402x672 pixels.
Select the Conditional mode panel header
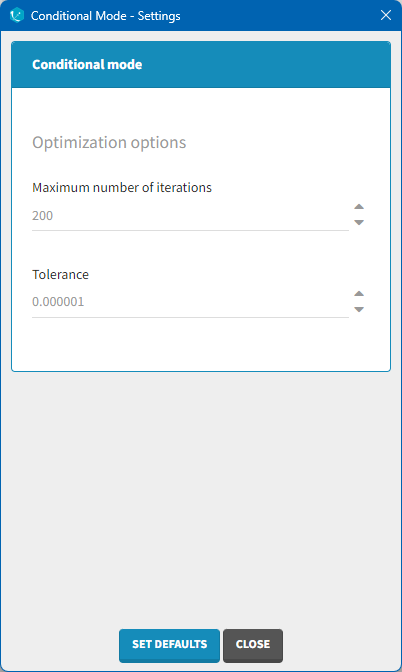[x=201, y=65]
